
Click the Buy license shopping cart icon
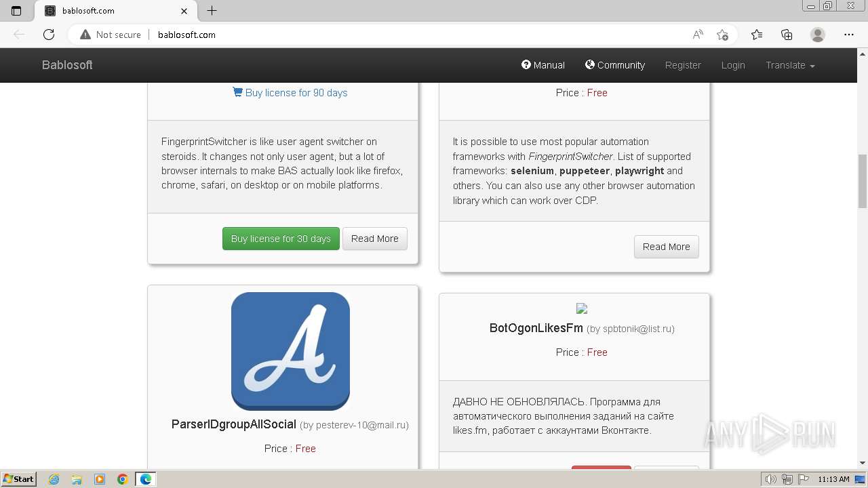pyautogui.click(x=237, y=92)
